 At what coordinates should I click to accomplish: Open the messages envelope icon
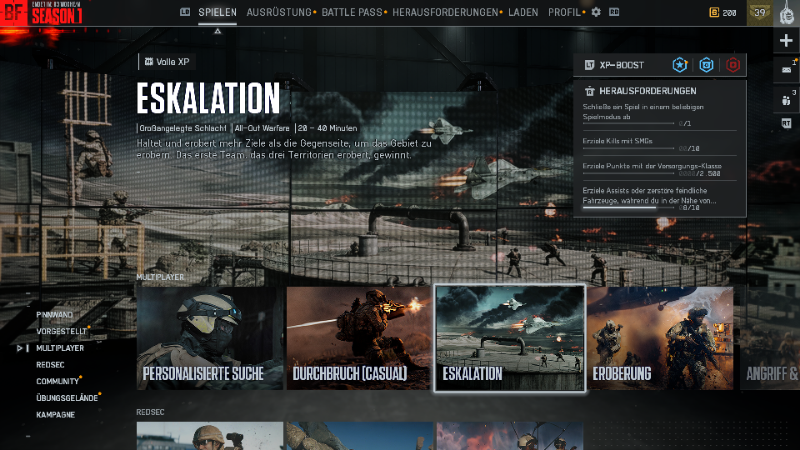point(787,69)
